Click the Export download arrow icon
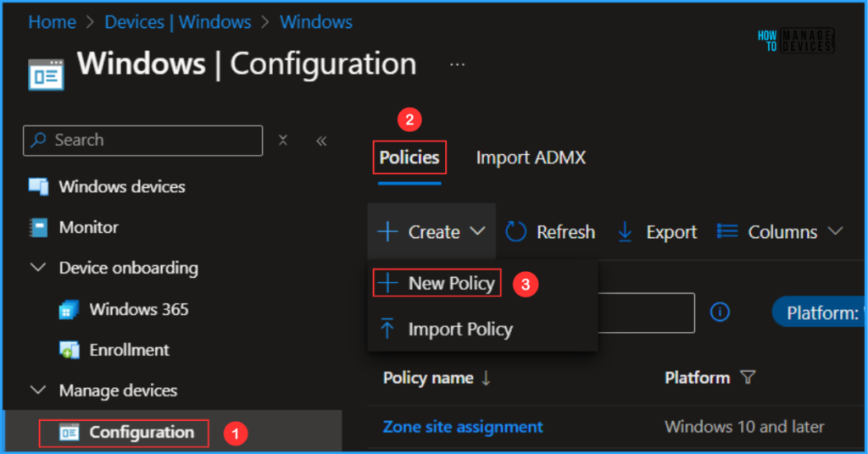 (x=625, y=232)
